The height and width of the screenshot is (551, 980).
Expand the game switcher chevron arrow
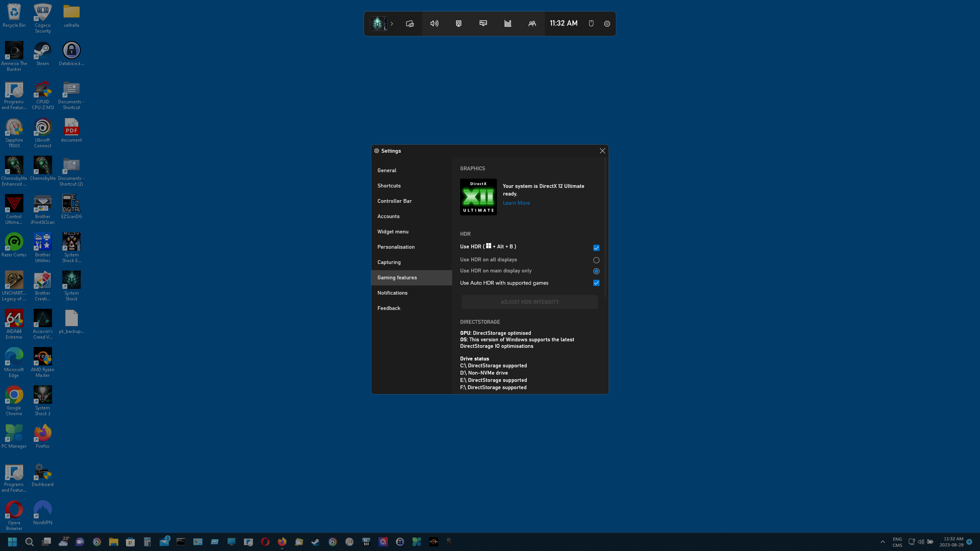click(392, 24)
